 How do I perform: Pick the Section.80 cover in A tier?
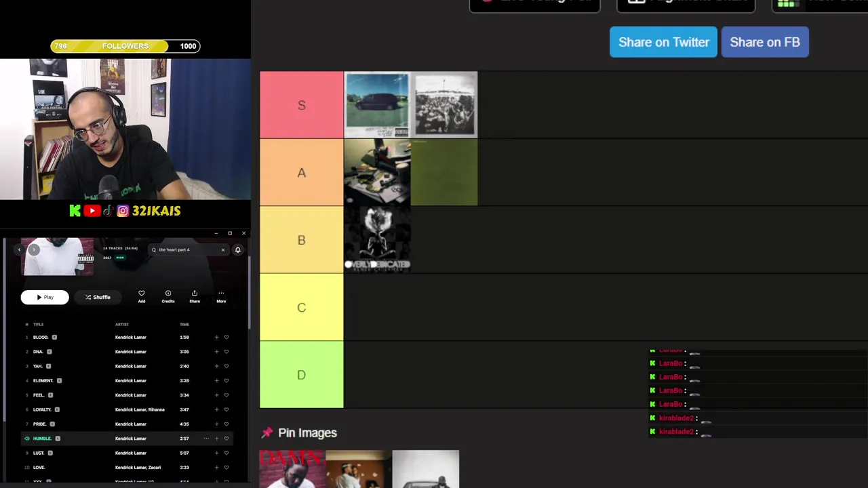pyautogui.click(x=377, y=172)
